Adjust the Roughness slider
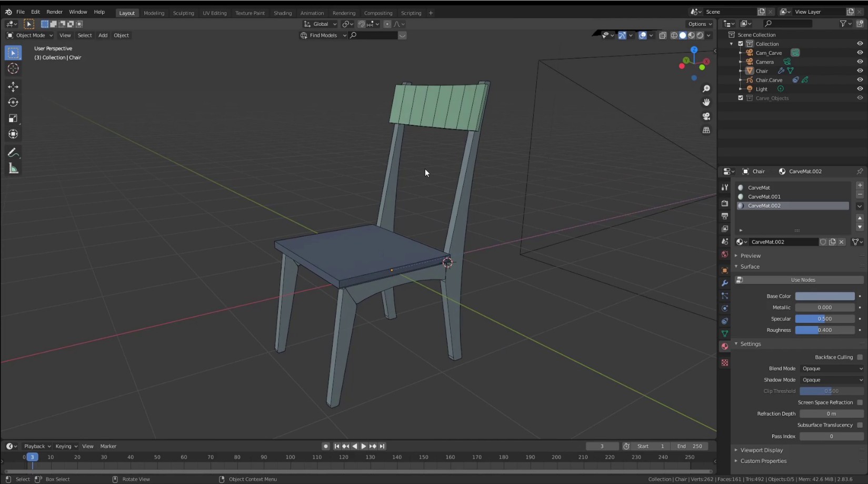The image size is (868, 484). [824, 330]
